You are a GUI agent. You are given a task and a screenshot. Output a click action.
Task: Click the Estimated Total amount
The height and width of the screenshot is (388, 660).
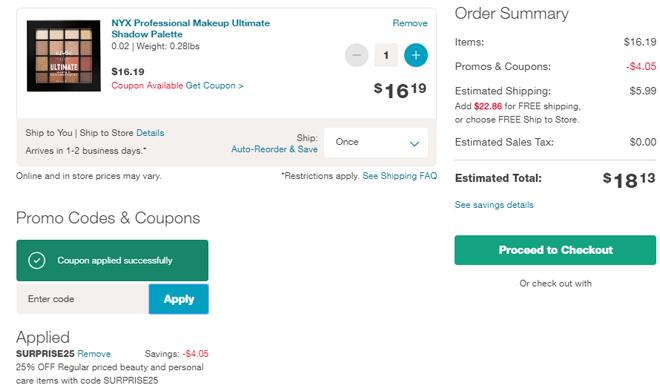point(629,180)
